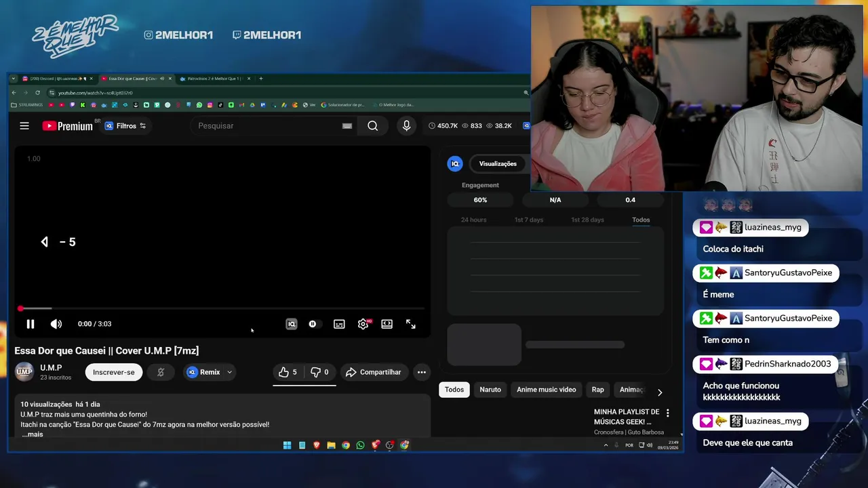Show more chips with right arrow
This screenshot has height=488, width=868.
click(x=660, y=392)
